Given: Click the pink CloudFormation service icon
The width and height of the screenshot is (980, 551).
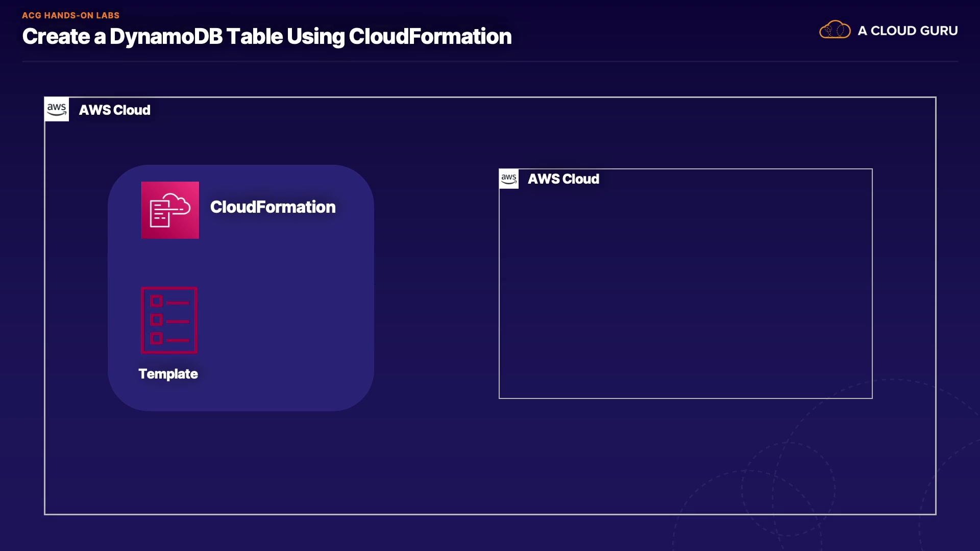Looking at the screenshot, I should point(170,210).
